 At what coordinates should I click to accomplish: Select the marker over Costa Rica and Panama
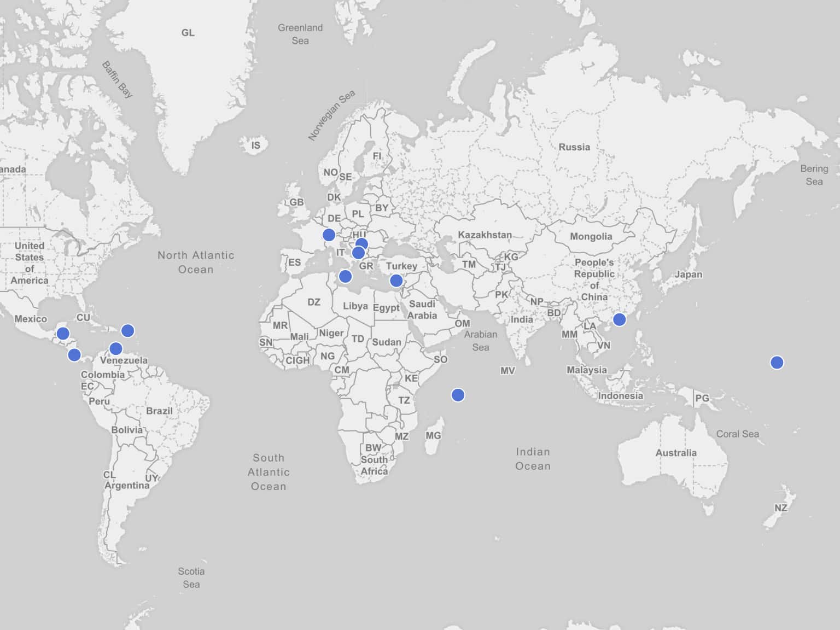point(74,355)
